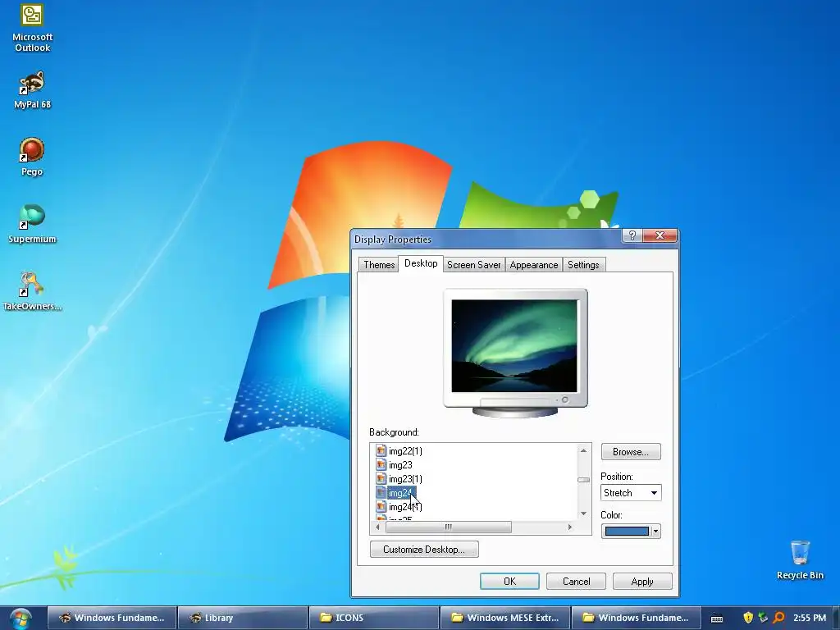Screen dimensions: 840x630
Task: Click the yellow security shield tray icon
Action: tap(748, 618)
